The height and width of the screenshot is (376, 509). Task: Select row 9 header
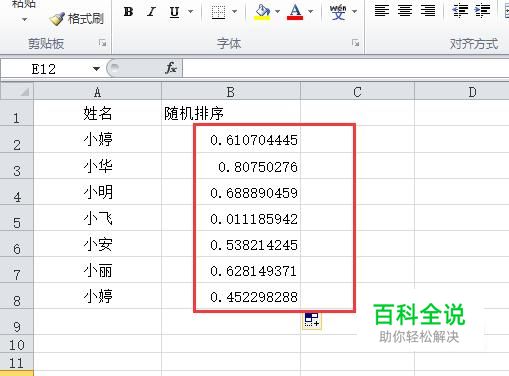pos(17,322)
